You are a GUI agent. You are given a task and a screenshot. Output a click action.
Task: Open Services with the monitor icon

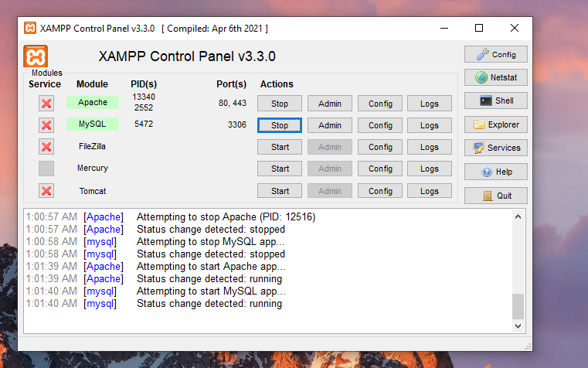(496, 148)
